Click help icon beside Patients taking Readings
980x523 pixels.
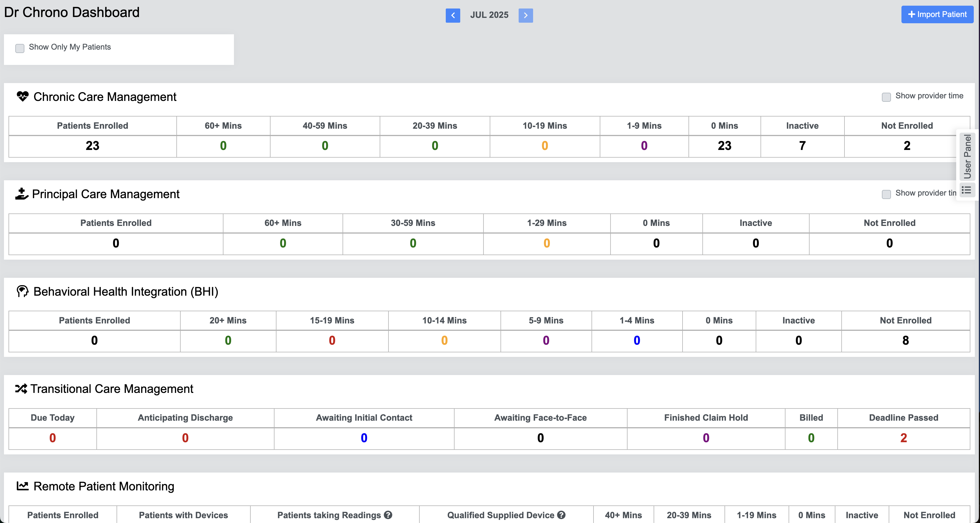tap(388, 515)
